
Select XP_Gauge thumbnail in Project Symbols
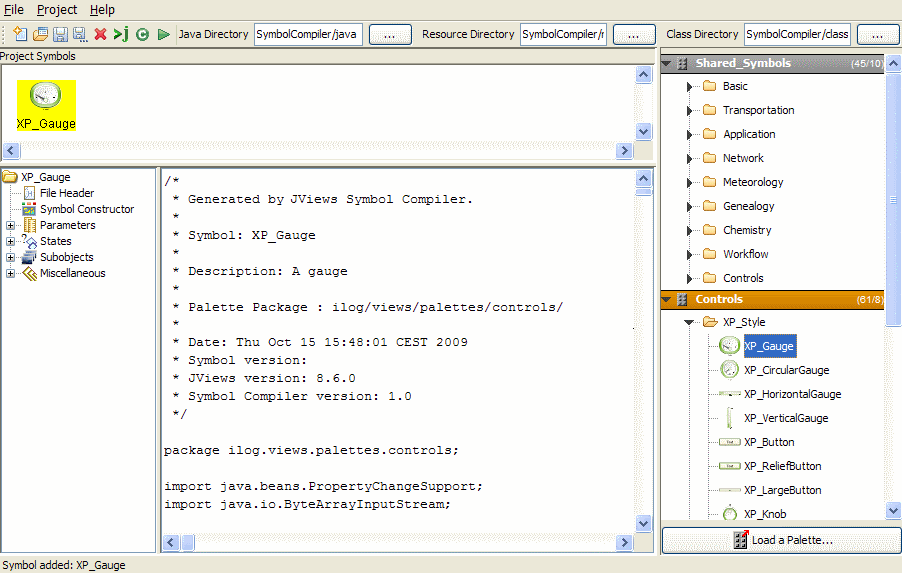(x=46, y=105)
